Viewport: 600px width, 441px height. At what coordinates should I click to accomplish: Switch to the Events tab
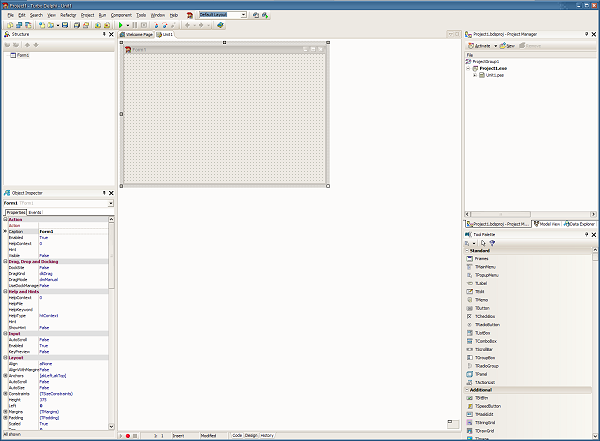tap(35, 212)
